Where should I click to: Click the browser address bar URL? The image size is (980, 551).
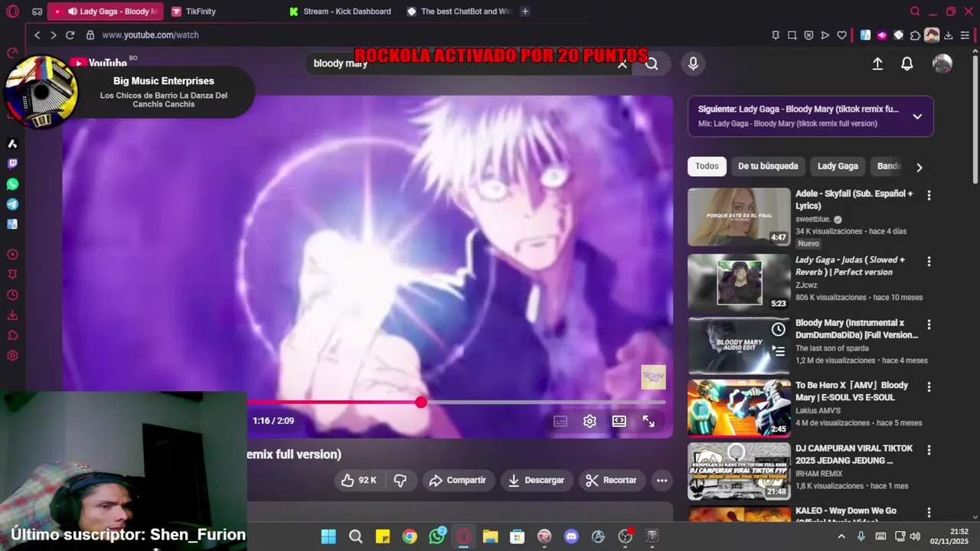point(150,35)
